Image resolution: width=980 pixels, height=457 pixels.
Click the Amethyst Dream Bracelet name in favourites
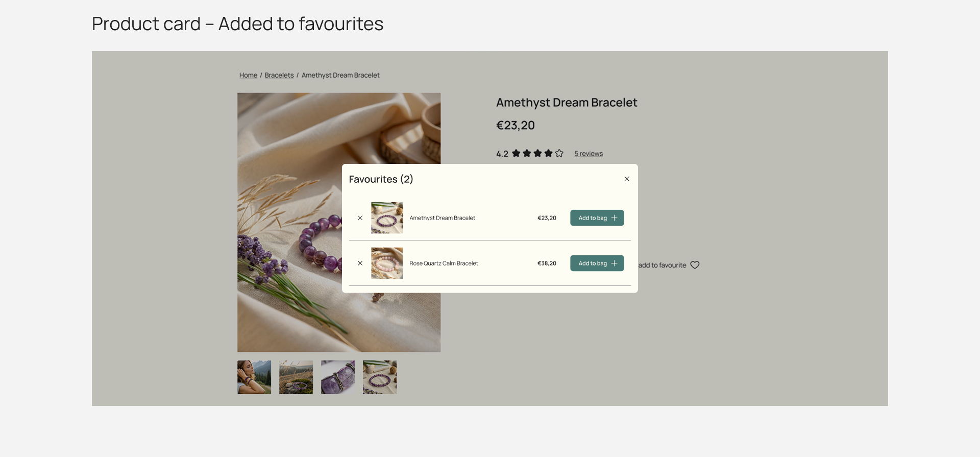(x=442, y=218)
